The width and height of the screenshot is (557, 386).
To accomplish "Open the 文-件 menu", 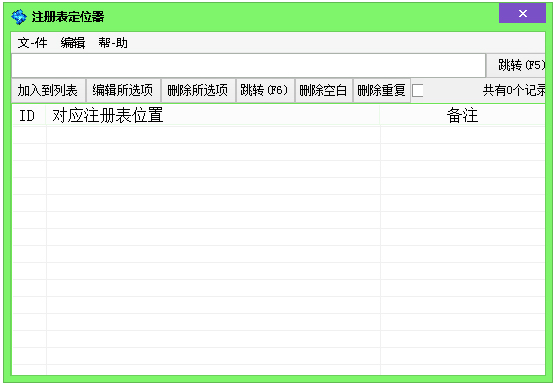I will (x=32, y=43).
